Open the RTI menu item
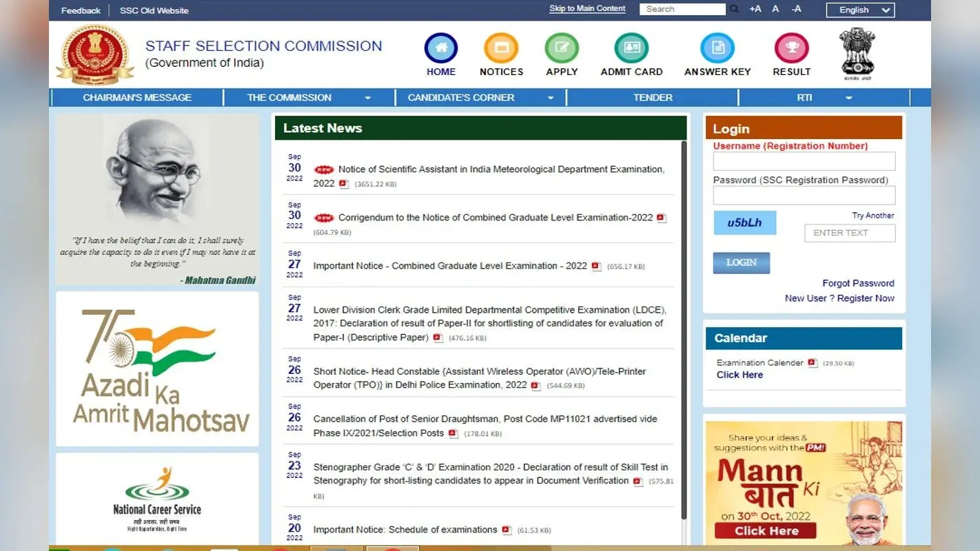The image size is (980, 551). click(804, 98)
